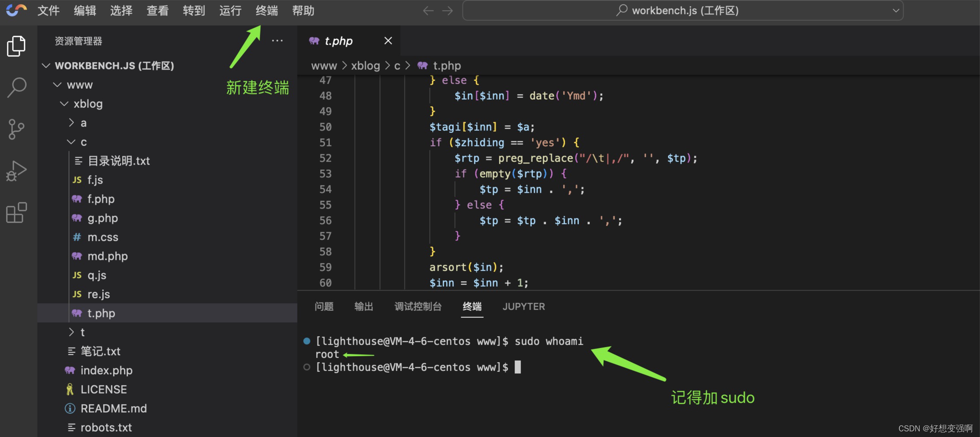Click line number 52 in the gutter
The width and height of the screenshot is (980, 437).
pos(325,158)
